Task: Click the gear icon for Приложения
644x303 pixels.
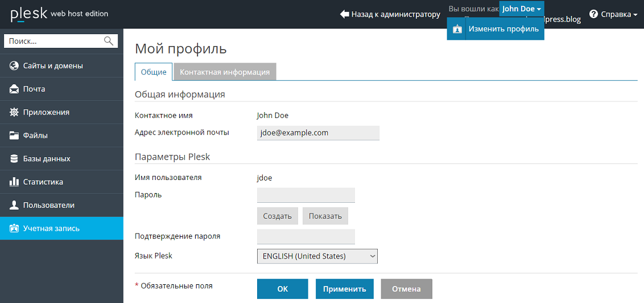Action: [x=14, y=112]
